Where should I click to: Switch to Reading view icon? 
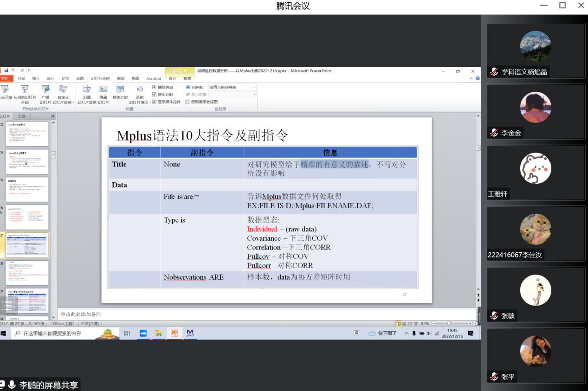[411, 324]
